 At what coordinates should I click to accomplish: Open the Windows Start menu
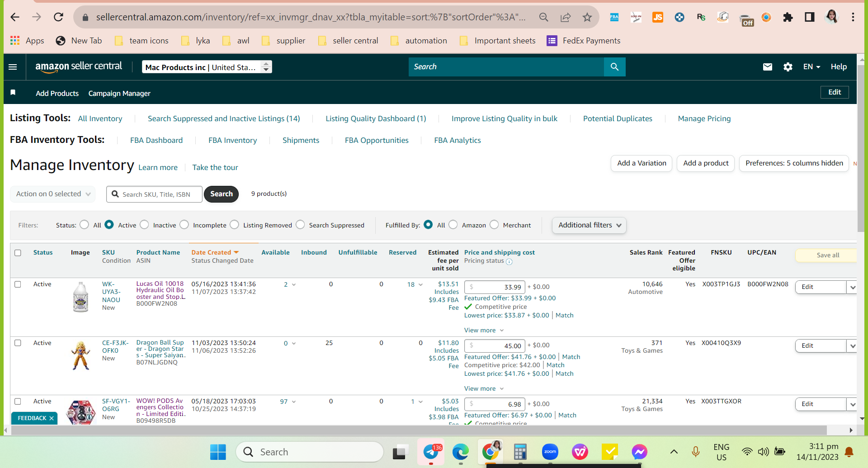coord(218,452)
